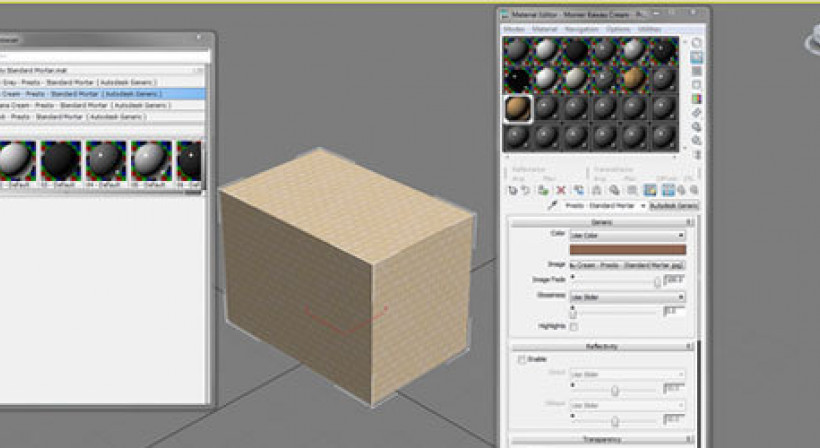The height and width of the screenshot is (448, 820).
Task: Click Select by Material icon
Action: pos(697,141)
